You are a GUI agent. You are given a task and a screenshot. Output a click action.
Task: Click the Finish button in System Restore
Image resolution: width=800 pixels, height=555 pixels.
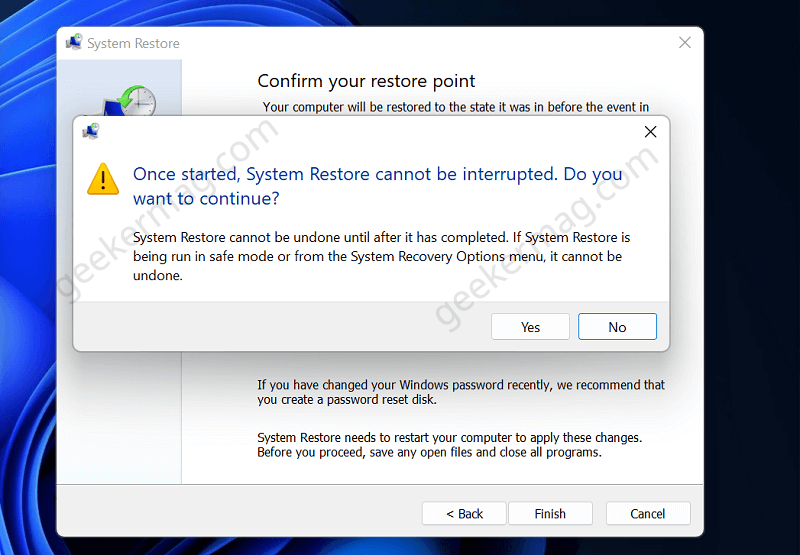(x=550, y=513)
